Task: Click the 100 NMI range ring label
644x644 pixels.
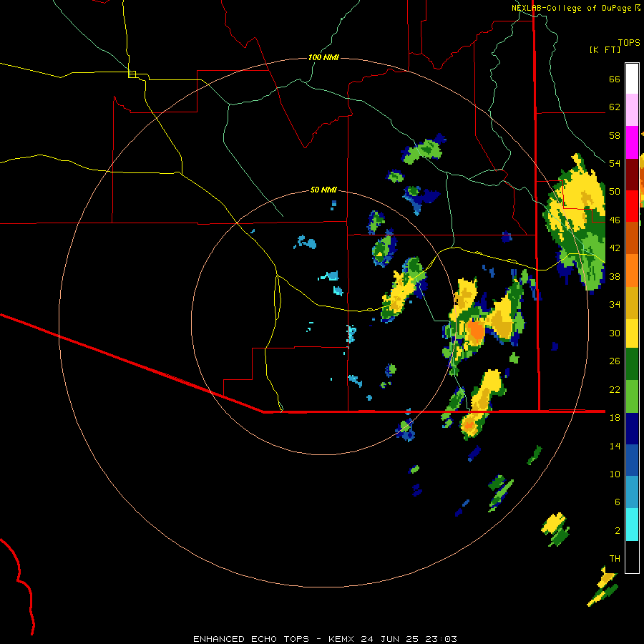Action: 323,57
